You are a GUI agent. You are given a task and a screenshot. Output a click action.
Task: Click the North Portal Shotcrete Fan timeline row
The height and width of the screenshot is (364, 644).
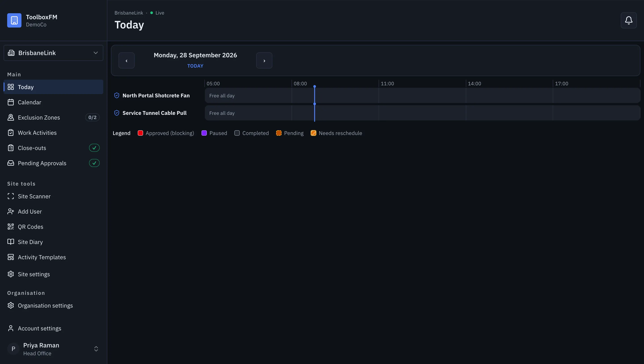coord(422,95)
